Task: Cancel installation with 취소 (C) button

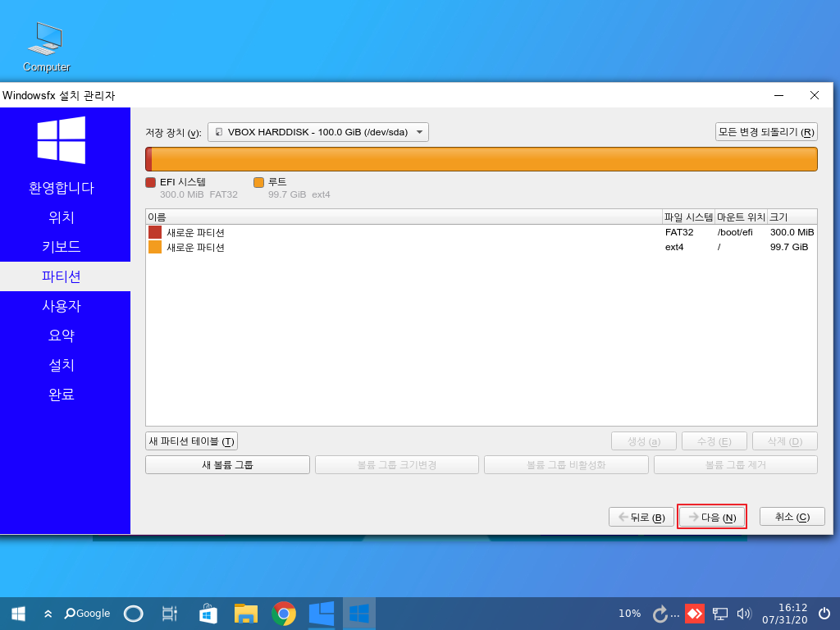Action: pyautogui.click(x=792, y=517)
